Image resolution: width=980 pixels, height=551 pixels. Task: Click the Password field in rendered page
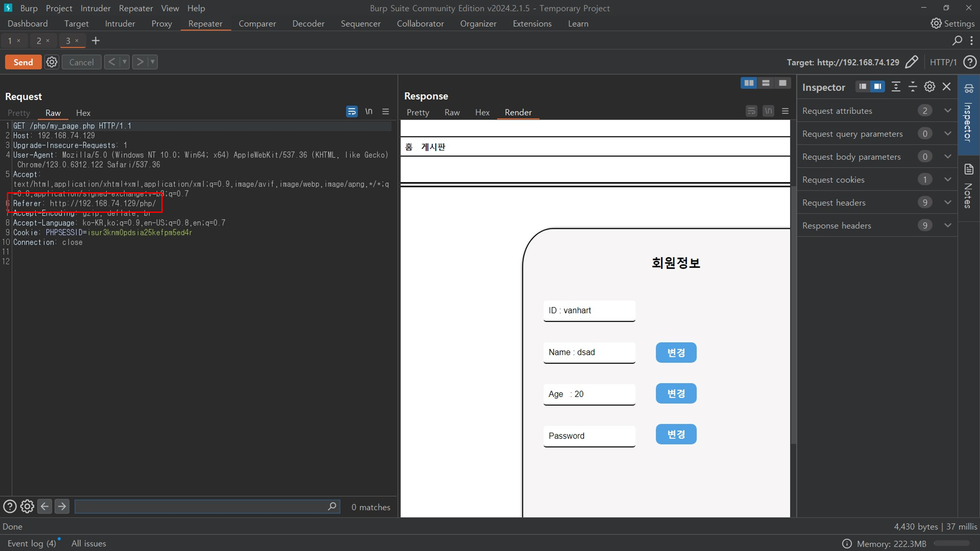coord(589,436)
